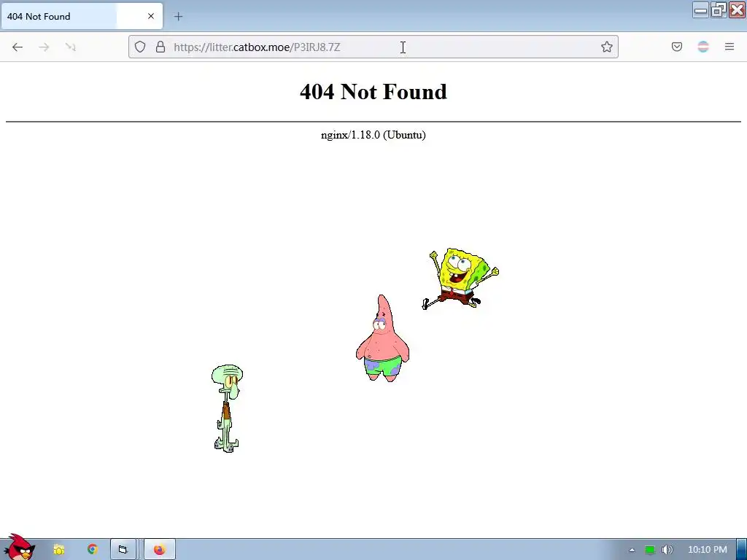
Task: Click the green network tray icon
Action: coord(650,550)
